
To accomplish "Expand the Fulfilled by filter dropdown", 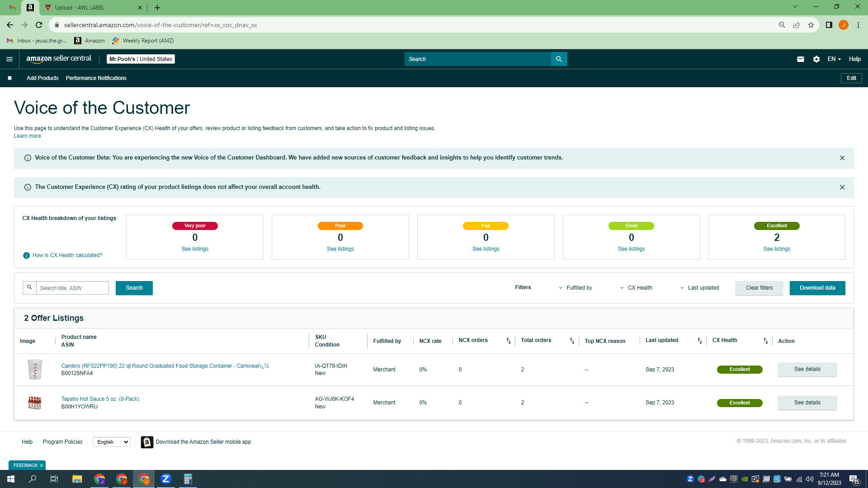I will [576, 288].
